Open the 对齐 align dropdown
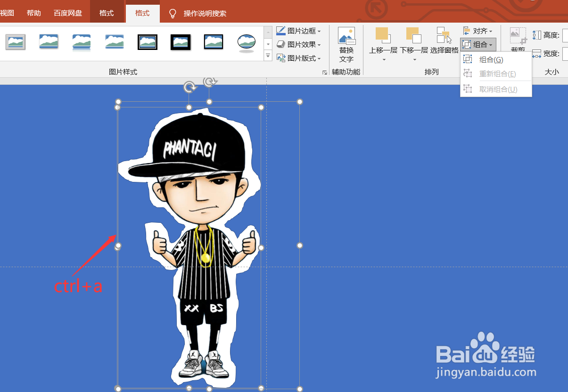Screen dimensions: 568x392 [x=478, y=31]
